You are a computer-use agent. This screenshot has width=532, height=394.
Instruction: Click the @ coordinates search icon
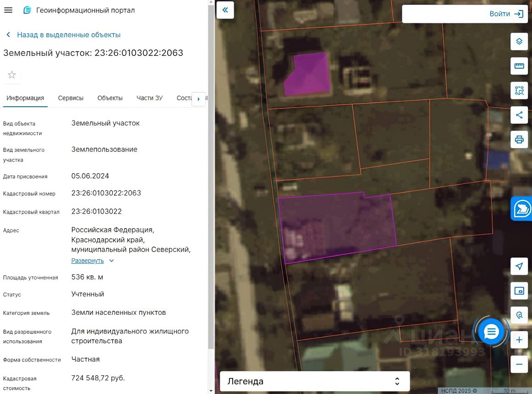519,315
